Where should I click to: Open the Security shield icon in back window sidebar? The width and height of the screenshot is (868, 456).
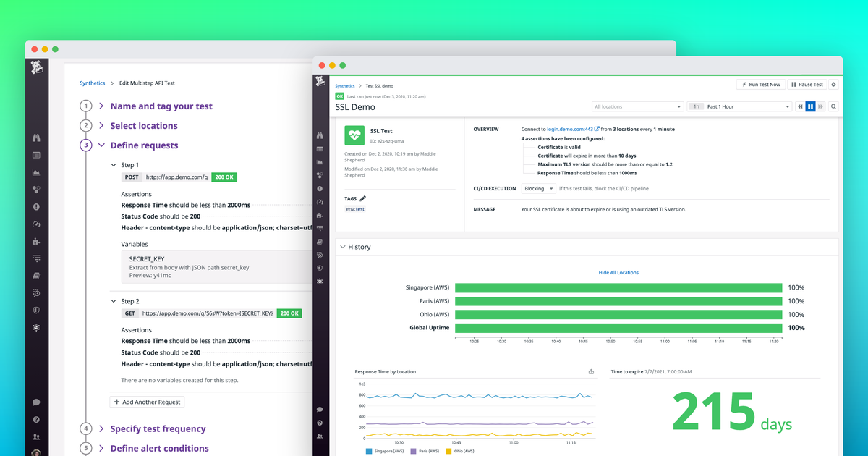36,310
